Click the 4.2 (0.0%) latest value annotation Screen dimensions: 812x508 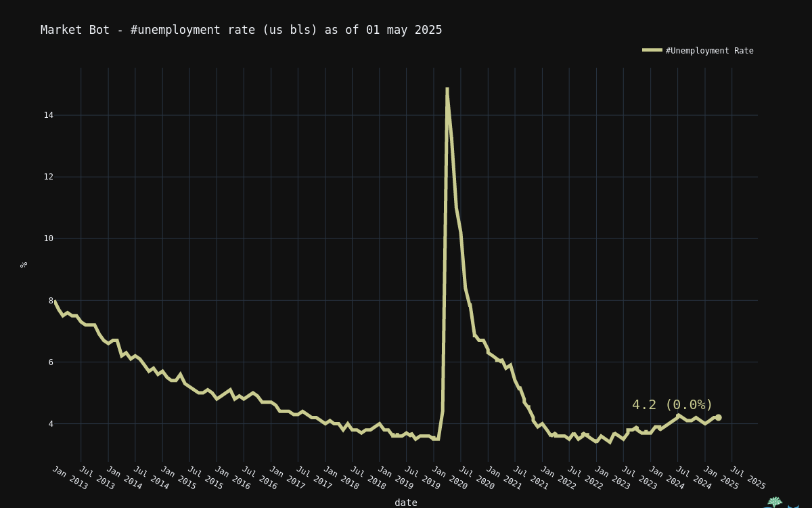673,404
